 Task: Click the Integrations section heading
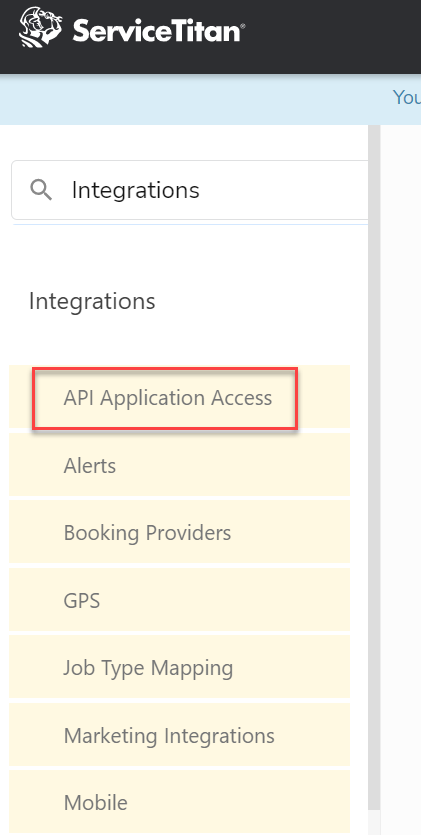(92, 301)
